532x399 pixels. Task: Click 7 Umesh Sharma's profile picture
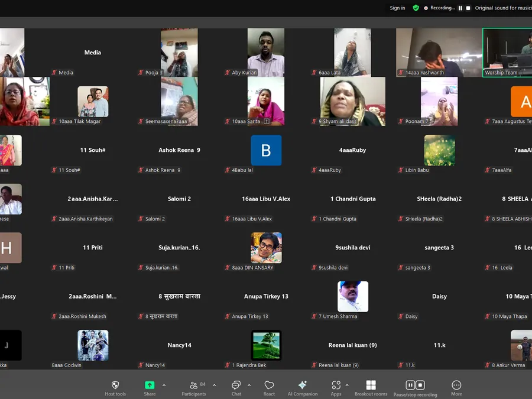point(353,297)
